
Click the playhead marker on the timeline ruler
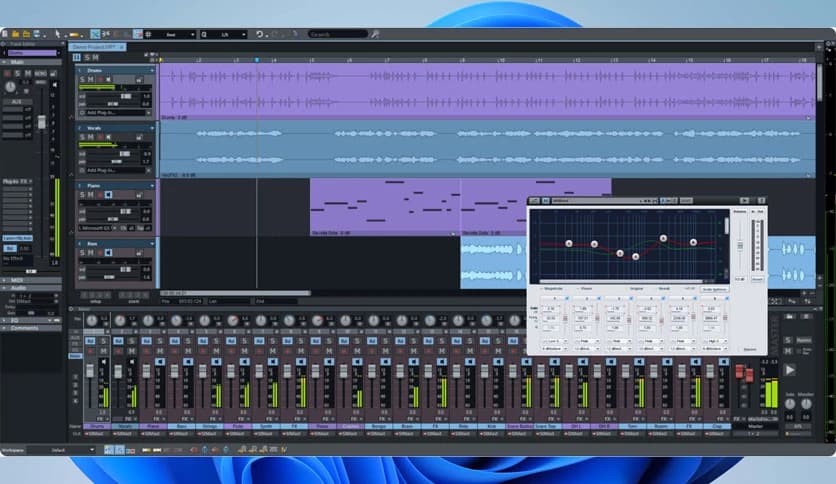pos(256,60)
